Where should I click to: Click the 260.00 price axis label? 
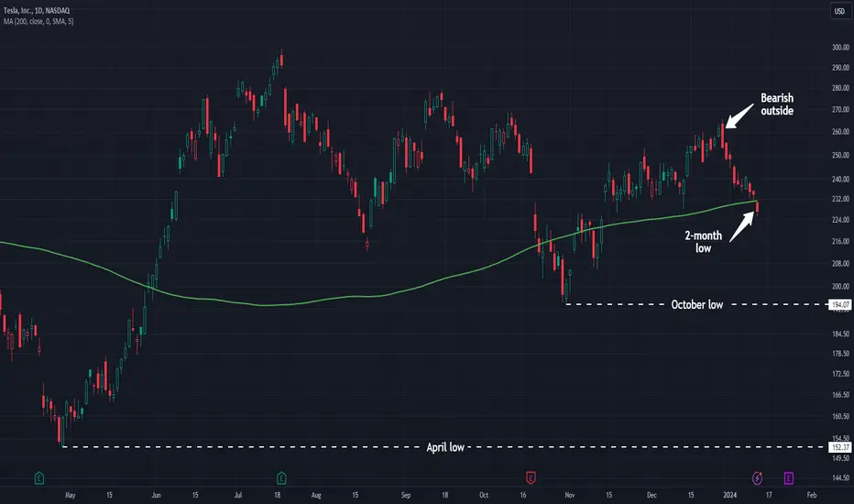pyautogui.click(x=840, y=132)
